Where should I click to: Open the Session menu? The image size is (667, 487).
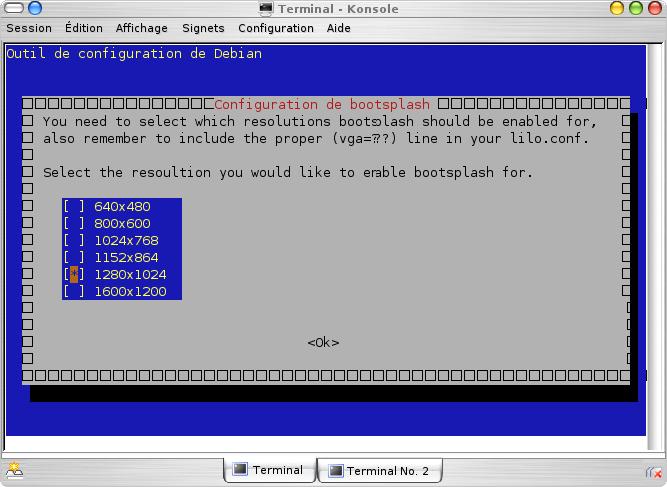click(x=29, y=28)
